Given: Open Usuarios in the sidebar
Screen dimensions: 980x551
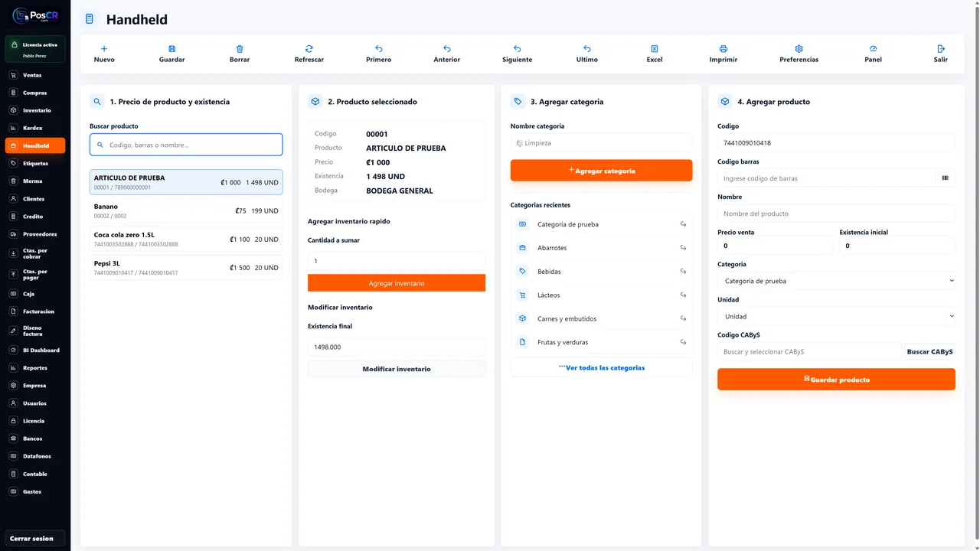Looking at the screenshot, I should pyautogui.click(x=35, y=403).
